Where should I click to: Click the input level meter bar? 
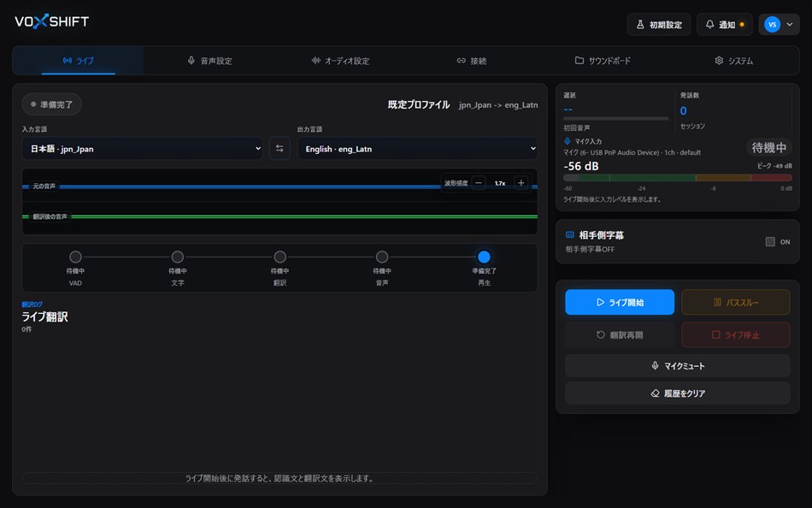click(677, 178)
